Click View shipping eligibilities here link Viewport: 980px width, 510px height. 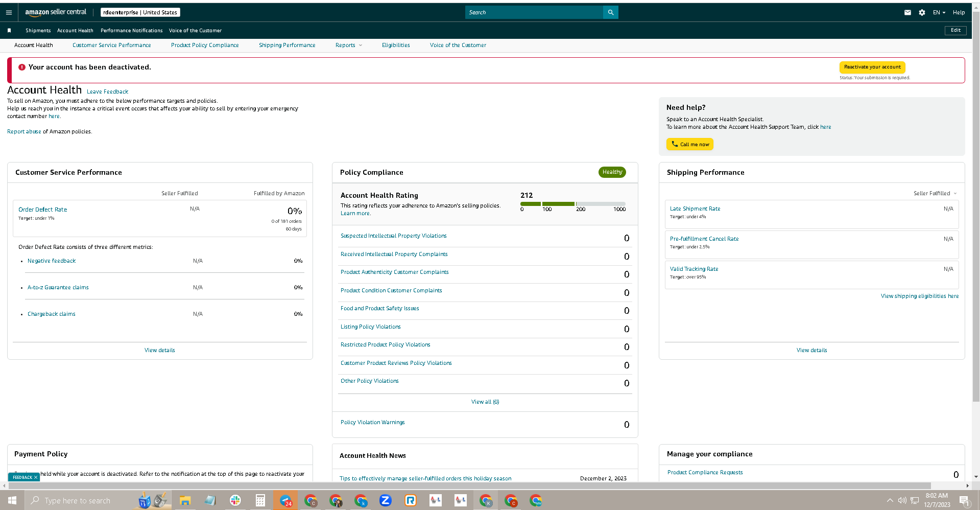(920, 296)
